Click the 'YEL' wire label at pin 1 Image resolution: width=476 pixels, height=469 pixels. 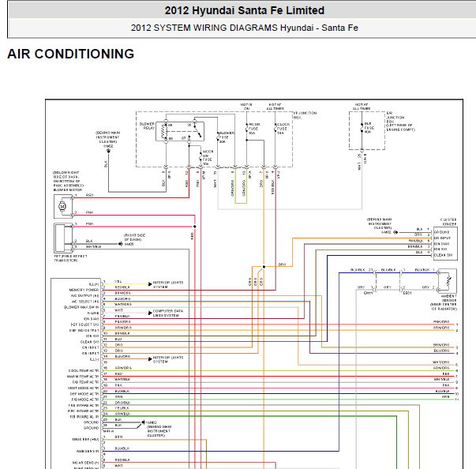coord(118,281)
